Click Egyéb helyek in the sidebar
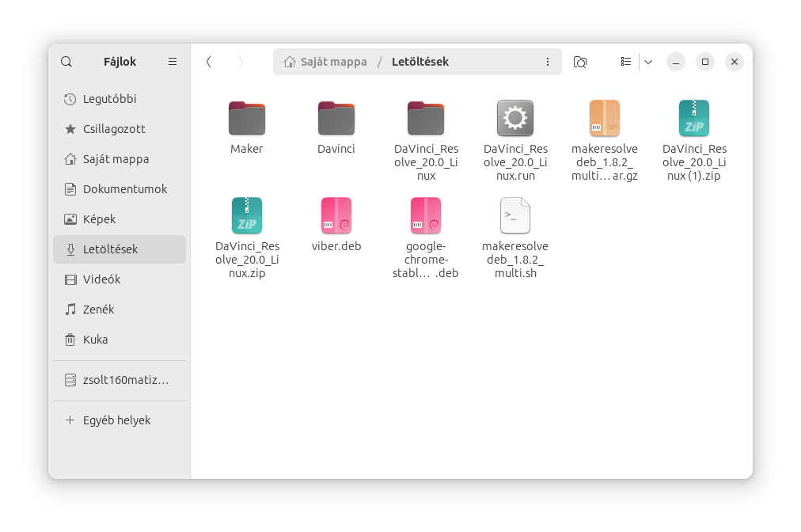 [116, 420]
